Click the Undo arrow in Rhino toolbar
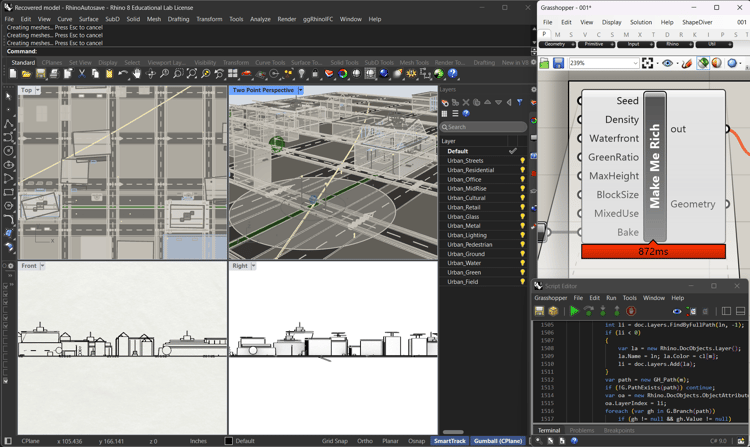 click(122, 74)
